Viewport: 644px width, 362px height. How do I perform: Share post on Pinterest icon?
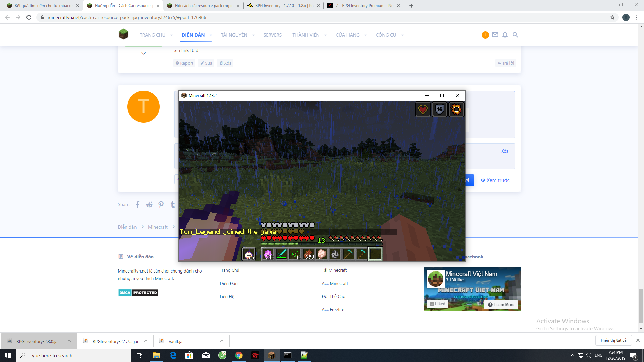point(161,205)
